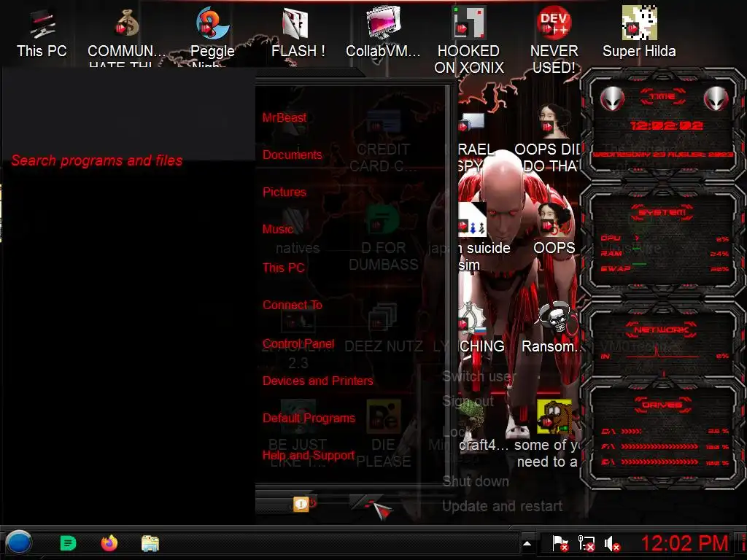This screenshot has height=560, width=747.
Task: Show hidden tray icons arrow
Action: (527, 543)
